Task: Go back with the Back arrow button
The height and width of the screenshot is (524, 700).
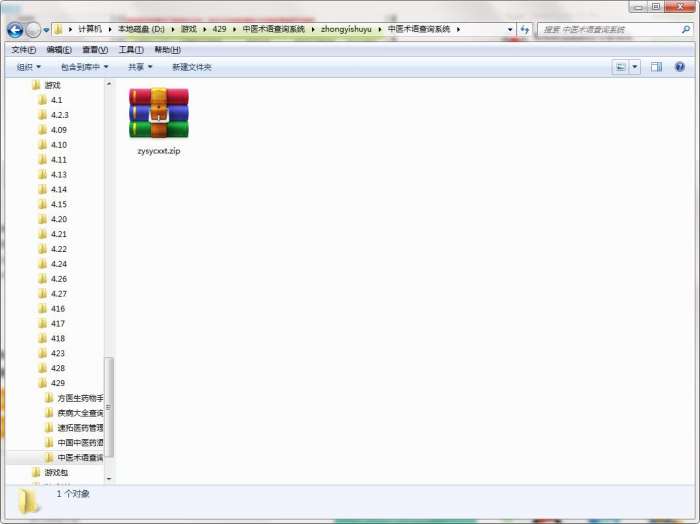Action: (x=15, y=30)
